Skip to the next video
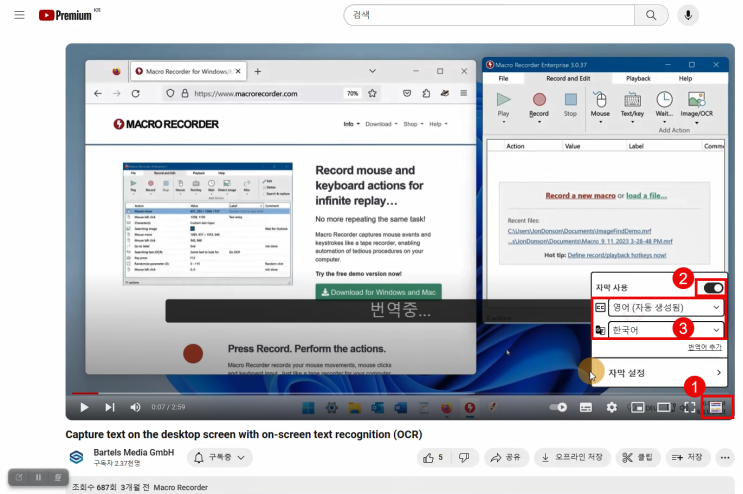Screen dimensions: 743x494 click(x=110, y=407)
